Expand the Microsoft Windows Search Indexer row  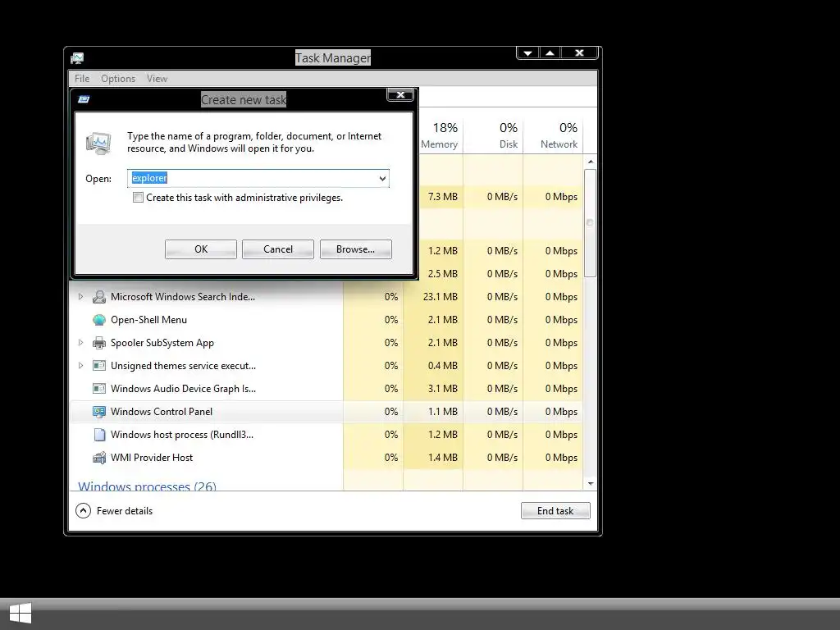click(x=80, y=296)
